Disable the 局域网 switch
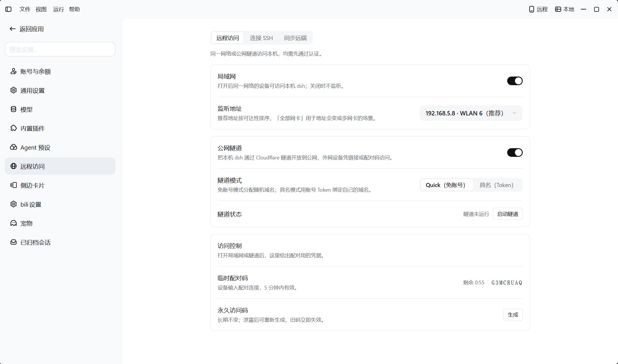 [x=515, y=81]
